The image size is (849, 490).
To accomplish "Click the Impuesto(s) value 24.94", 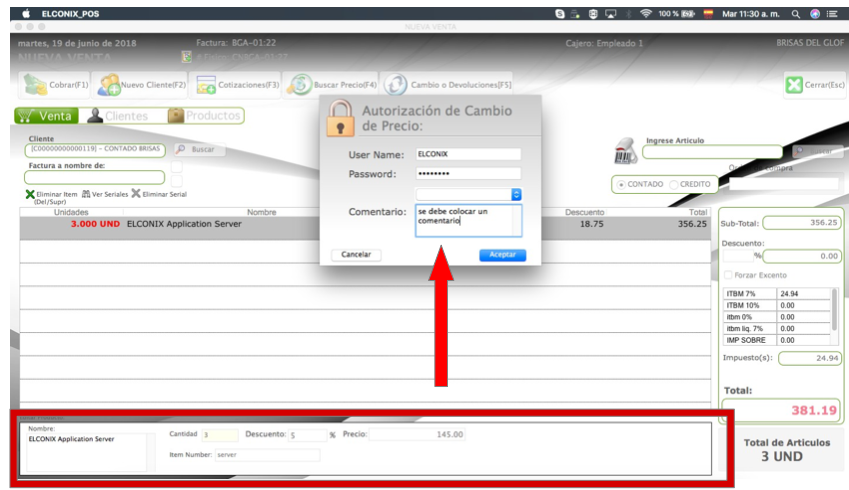I will (809, 358).
